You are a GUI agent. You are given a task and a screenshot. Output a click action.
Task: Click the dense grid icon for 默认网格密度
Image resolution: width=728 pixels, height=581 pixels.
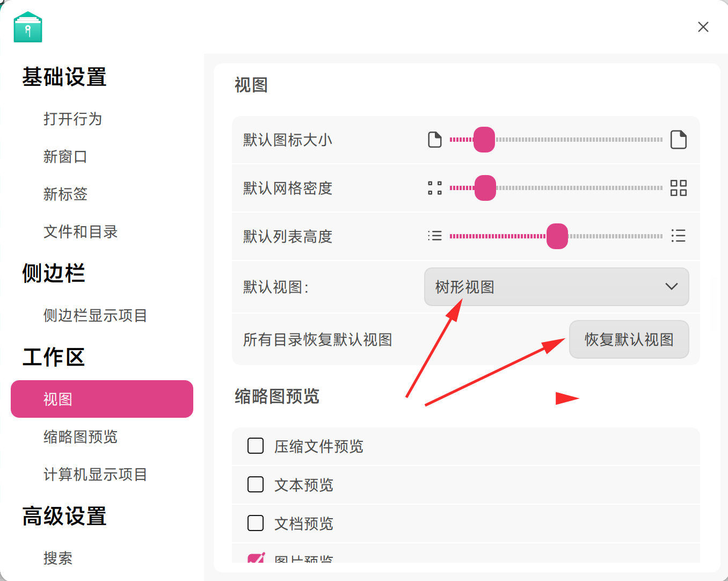pos(679,188)
